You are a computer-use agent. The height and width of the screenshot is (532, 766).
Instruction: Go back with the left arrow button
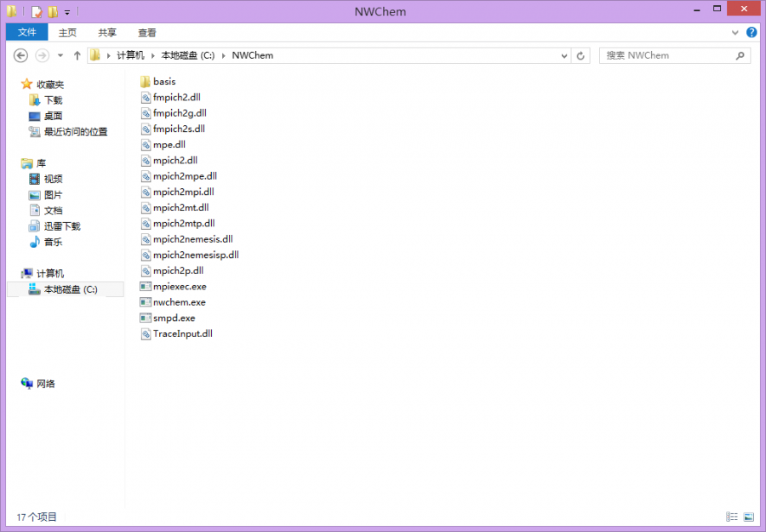(20, 55)
